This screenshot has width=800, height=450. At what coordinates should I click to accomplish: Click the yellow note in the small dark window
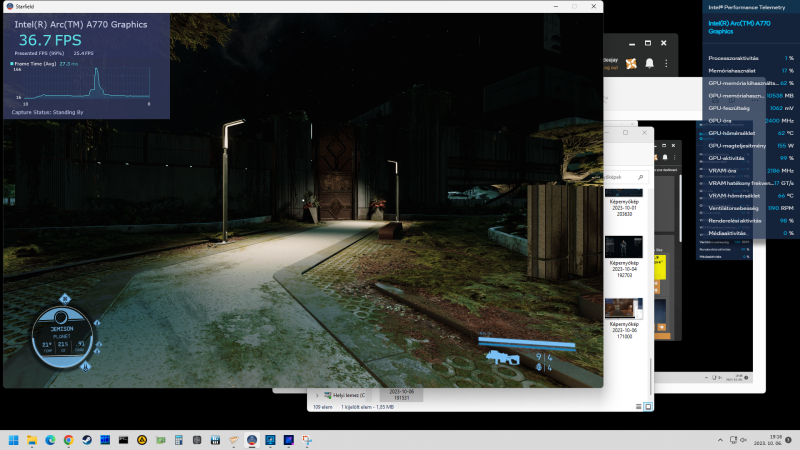point(660,267)
